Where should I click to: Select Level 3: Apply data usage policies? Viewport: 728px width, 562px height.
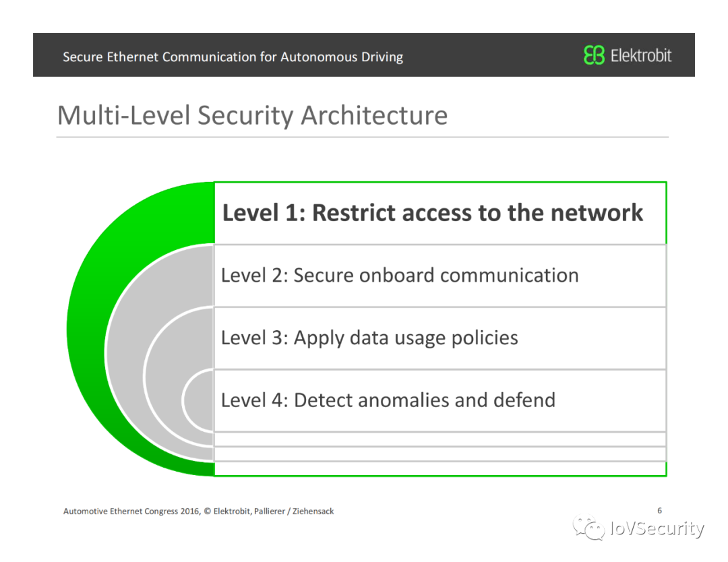coord(369,338)
